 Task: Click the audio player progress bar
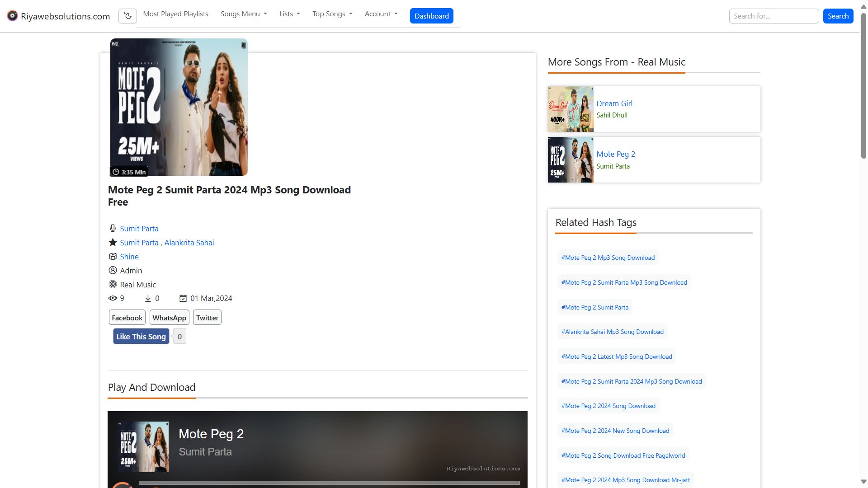pos(329,483)
